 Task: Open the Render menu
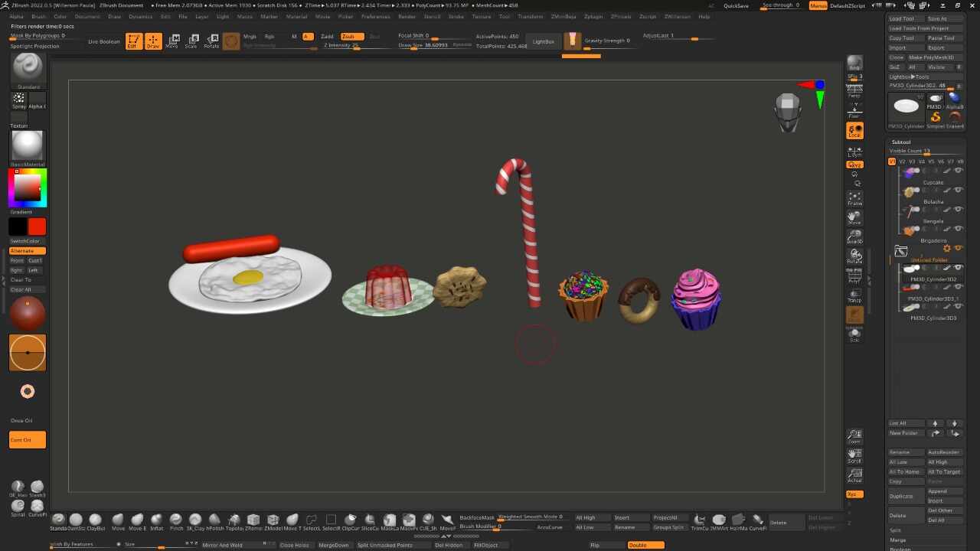click(x=407, y=16)
